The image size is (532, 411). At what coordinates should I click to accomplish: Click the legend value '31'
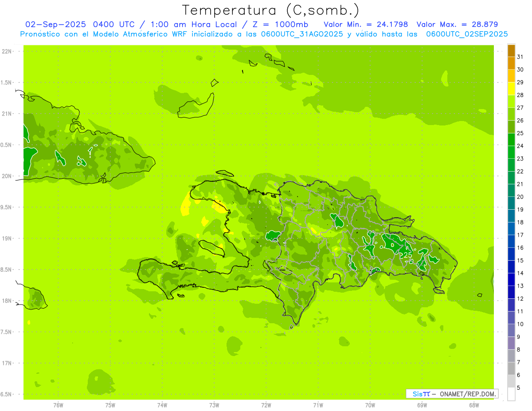click(520, 57)
